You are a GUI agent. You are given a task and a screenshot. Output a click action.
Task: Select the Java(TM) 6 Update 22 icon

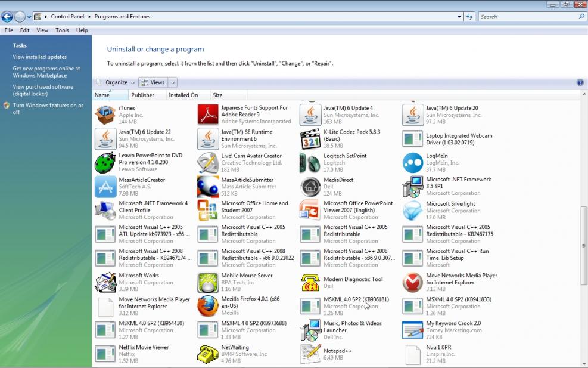point(105,139)
